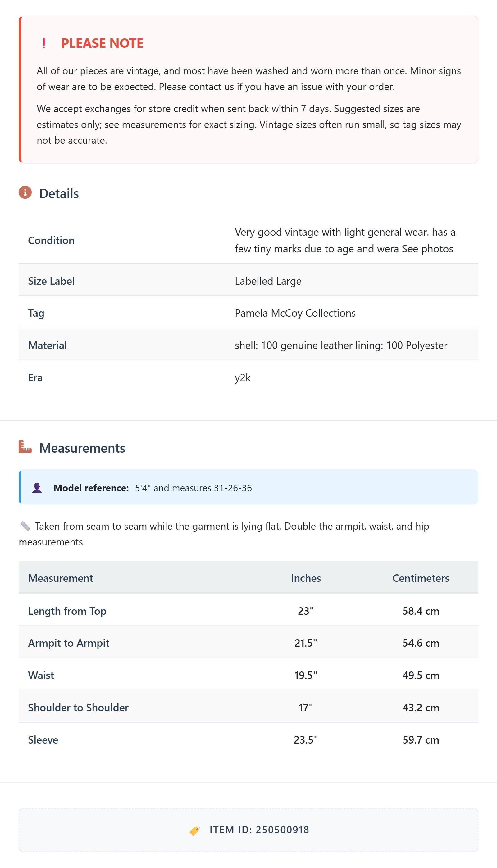Image resolution: width=497 pixels, height=868 pixels.
Task: Click the PLEASE NOTE heading
Action: [102, 43]
